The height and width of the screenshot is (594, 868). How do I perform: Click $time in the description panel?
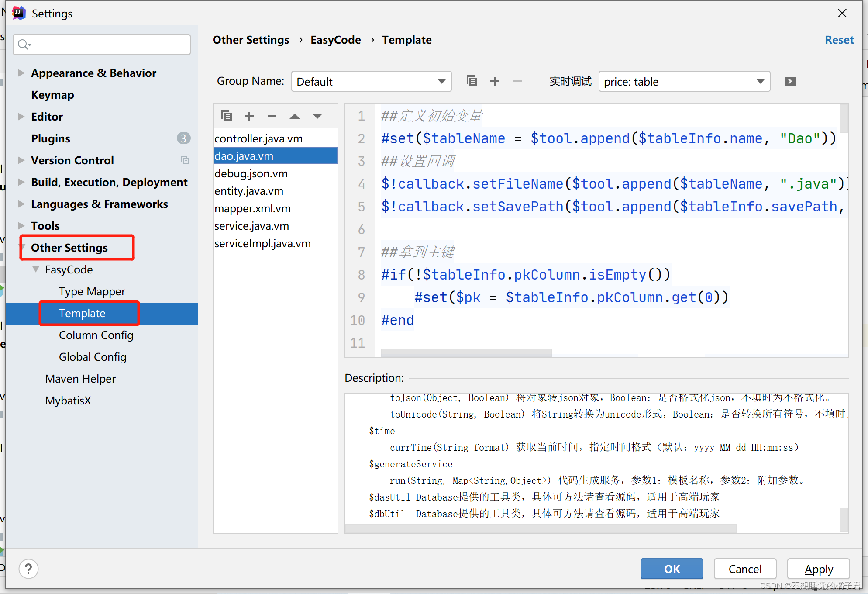click(382, 431)
